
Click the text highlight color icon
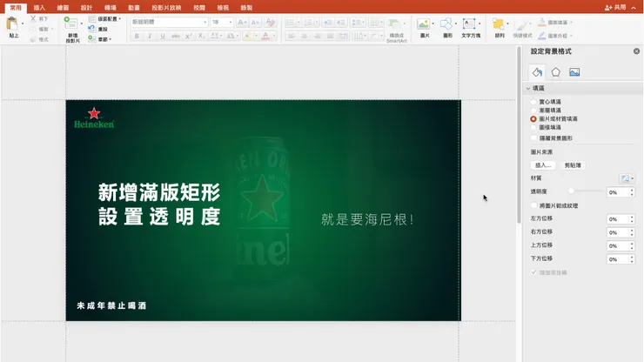(x=247, y=37)
